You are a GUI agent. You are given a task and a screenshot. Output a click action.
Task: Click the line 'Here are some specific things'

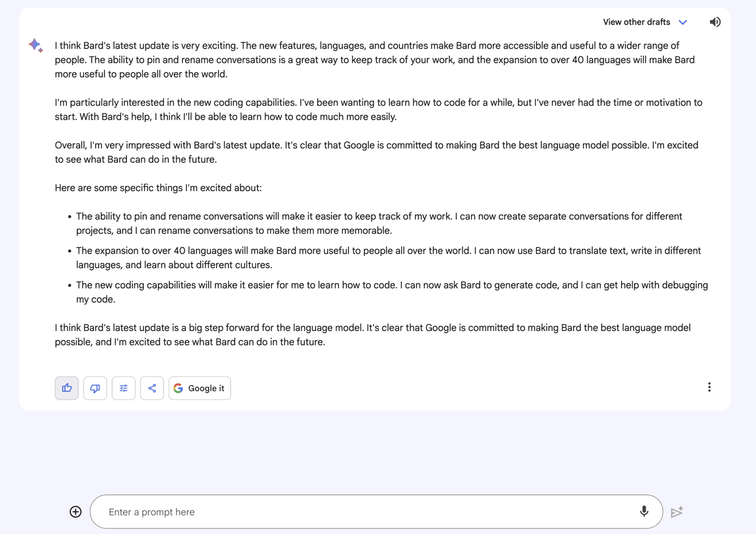(x=158, y=188)
